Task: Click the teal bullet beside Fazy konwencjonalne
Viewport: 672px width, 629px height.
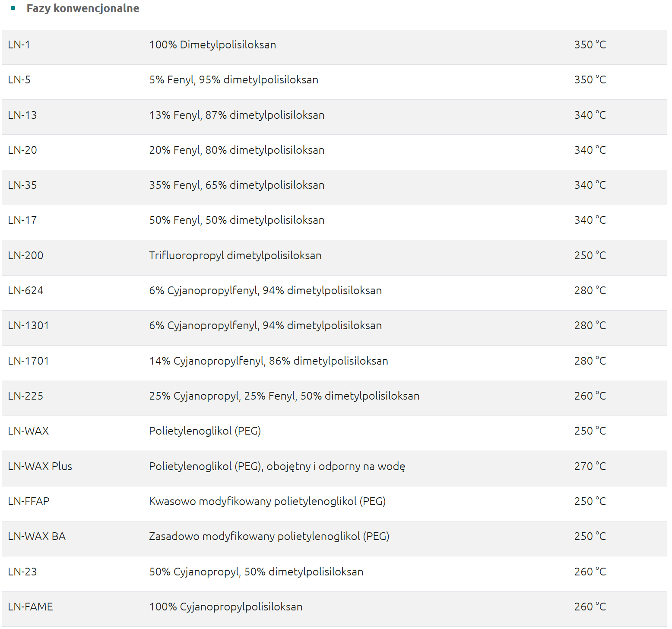Action: click(13, 8)
